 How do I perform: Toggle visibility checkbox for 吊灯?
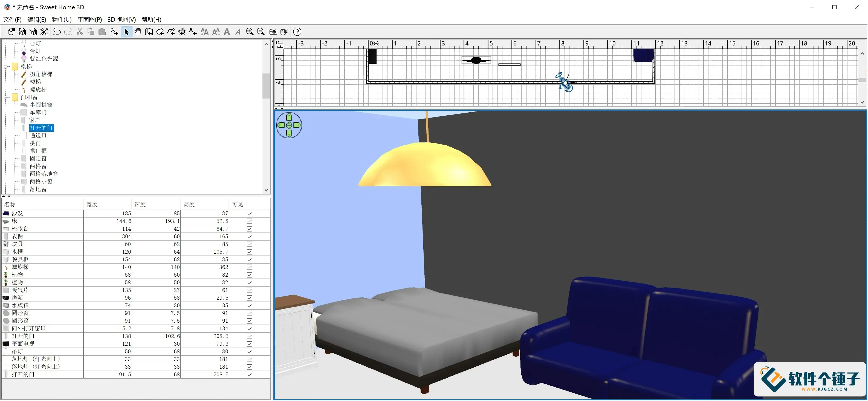[250, 351]
